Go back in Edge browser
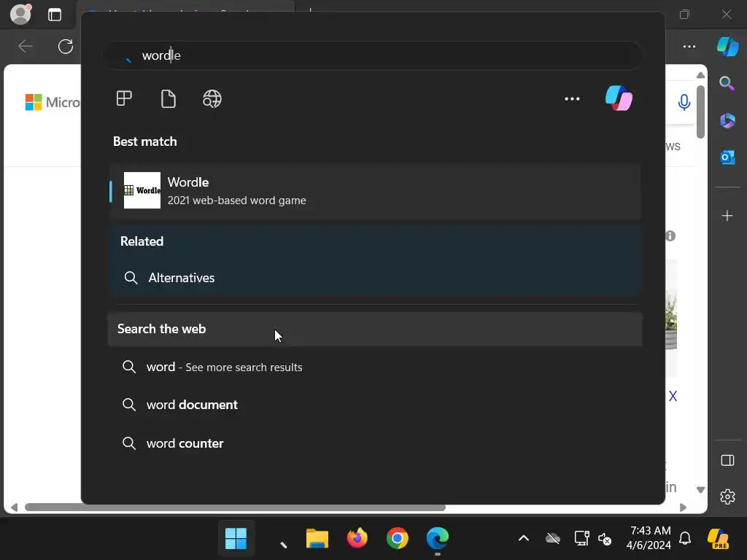The height and width of the screenshot is (560, 747). [26, 46]
